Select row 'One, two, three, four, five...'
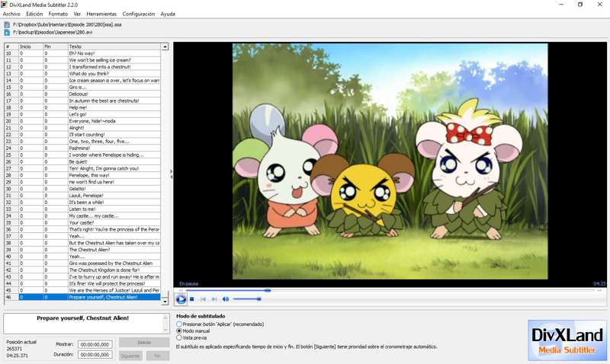 (82, 142)
